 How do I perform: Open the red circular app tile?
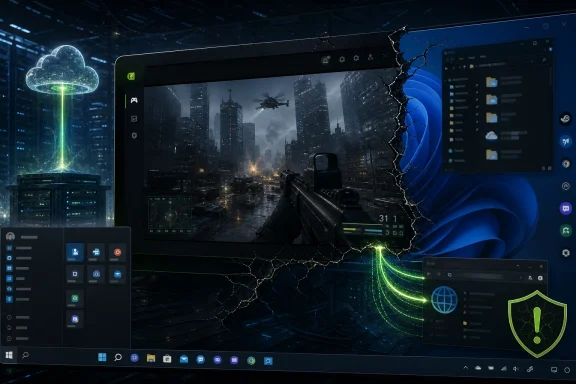pos(117,252)
